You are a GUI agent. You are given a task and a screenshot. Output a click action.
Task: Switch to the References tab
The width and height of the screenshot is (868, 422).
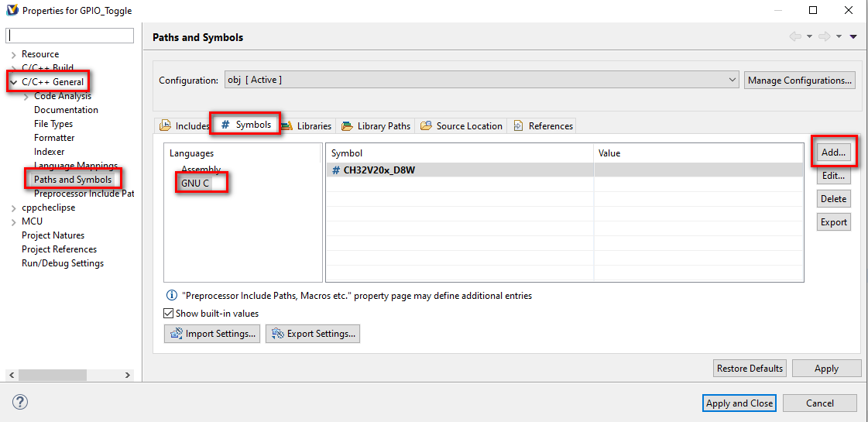point(543,125)
